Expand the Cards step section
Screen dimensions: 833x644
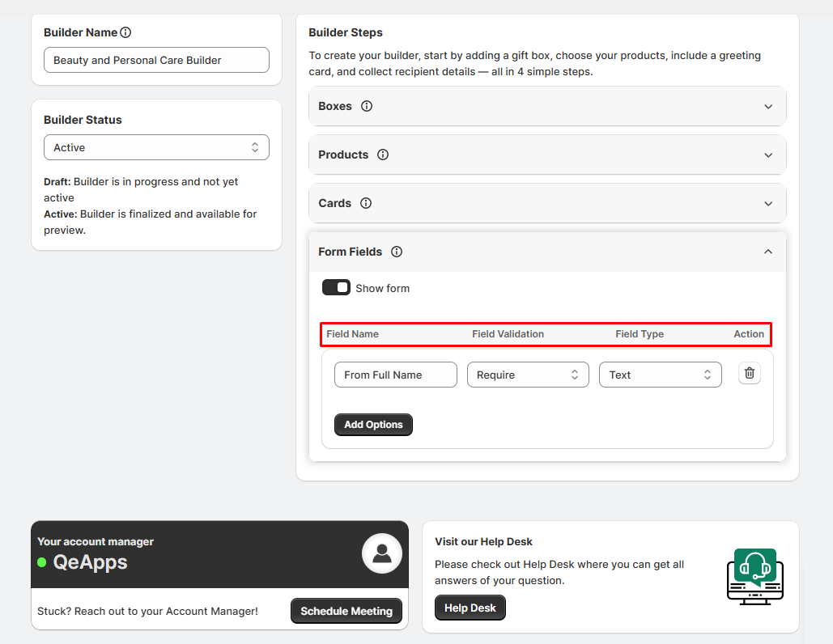pyautogui.click(x=768, y=203)
